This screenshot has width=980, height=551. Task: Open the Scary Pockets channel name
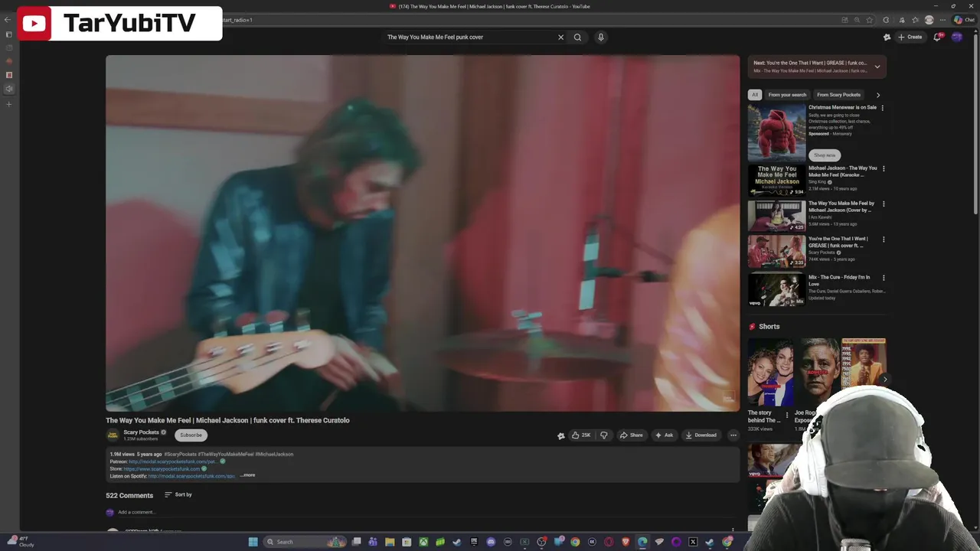[x=142, y=432]
